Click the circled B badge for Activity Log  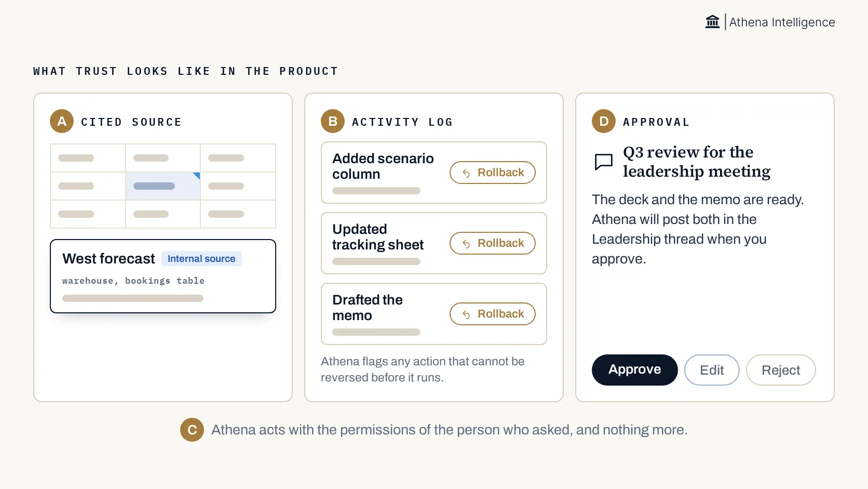coord(333,121)
